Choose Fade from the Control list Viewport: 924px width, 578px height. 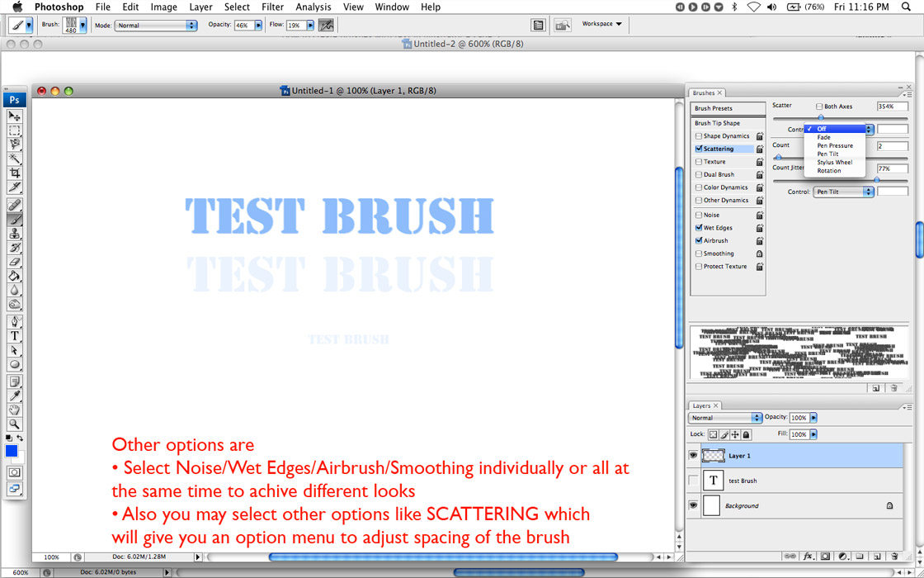coord(823,137)
